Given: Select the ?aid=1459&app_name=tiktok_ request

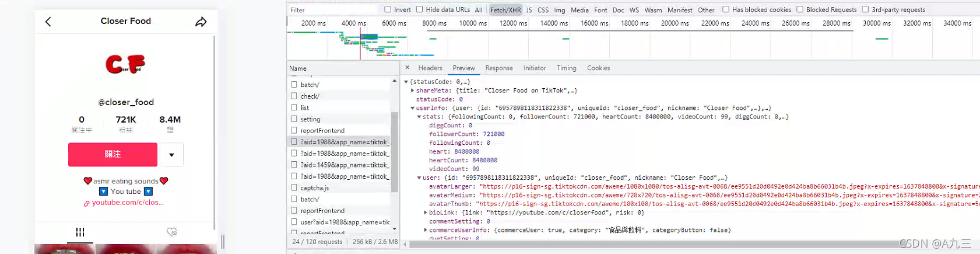Looking at the screenshot, I should coord(339,165).
